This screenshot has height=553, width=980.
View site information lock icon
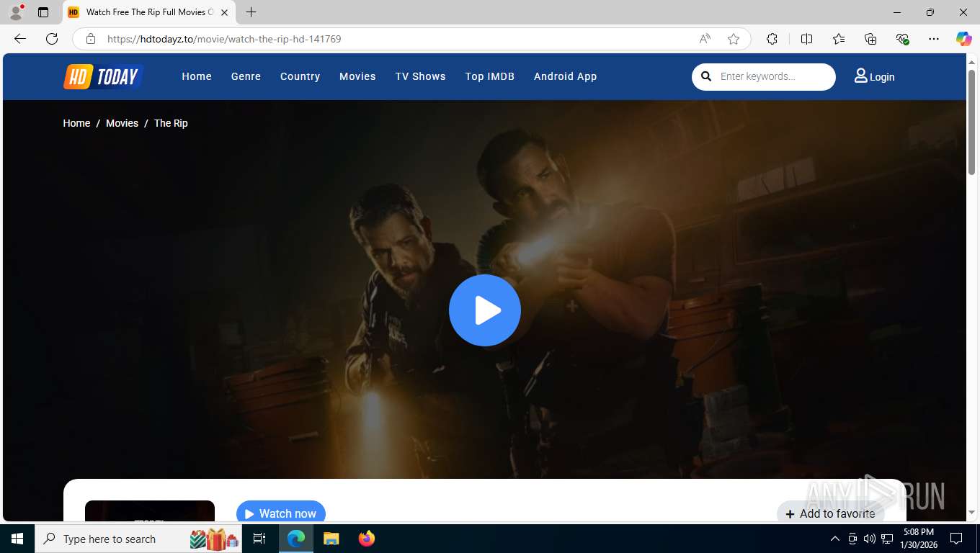[91, 39]
